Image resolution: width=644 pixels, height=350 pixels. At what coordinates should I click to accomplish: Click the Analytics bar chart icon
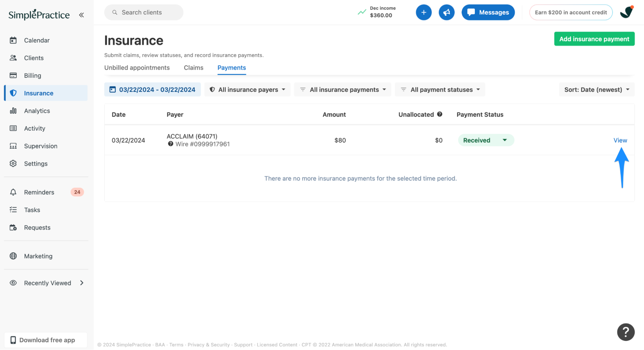pyautogui.click(x=13, y=111)
